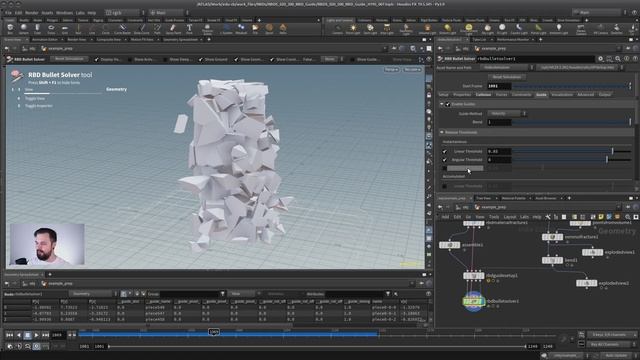Open the Asset Name dropdown

508,67
